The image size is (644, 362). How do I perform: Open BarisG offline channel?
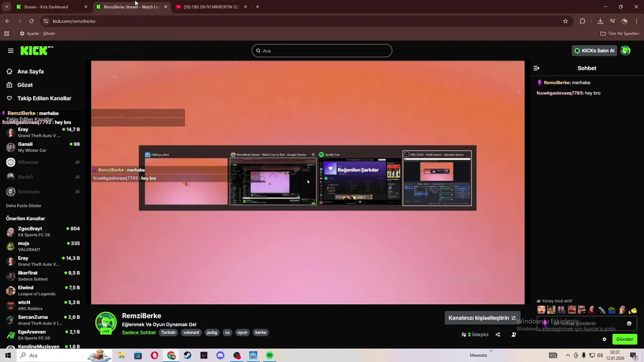tap(43, 177)
